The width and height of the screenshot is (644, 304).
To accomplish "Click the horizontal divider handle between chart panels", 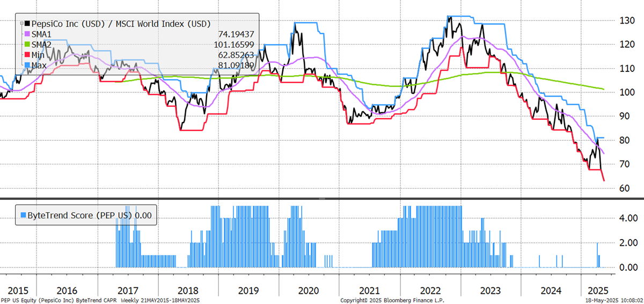I will 322,199.
